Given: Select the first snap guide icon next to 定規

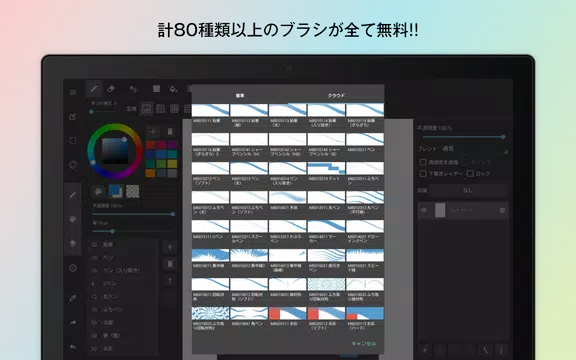Looking at the screenshot, I should tap(147, 109).
